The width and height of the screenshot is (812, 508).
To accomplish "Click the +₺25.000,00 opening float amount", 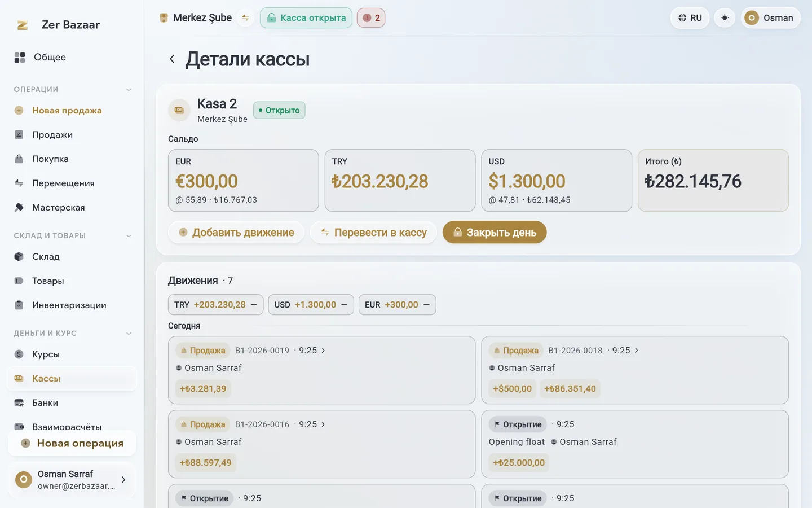I will pos(519,463).
